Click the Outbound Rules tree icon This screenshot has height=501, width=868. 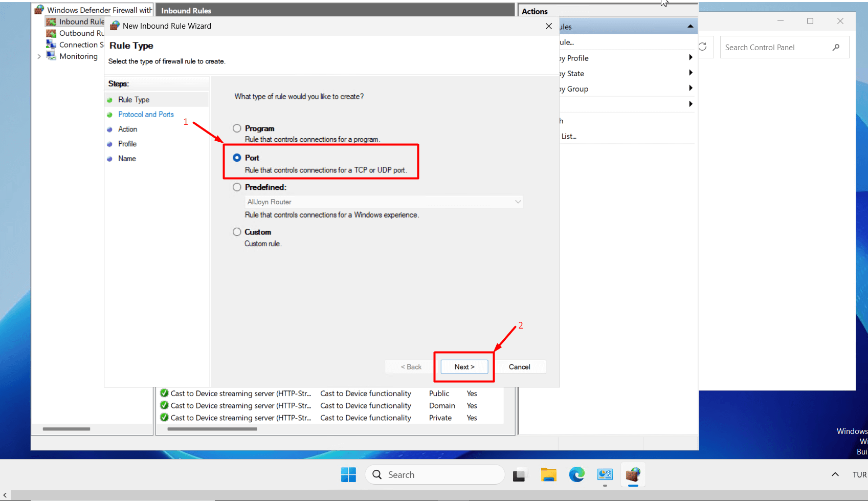point(51,33)
